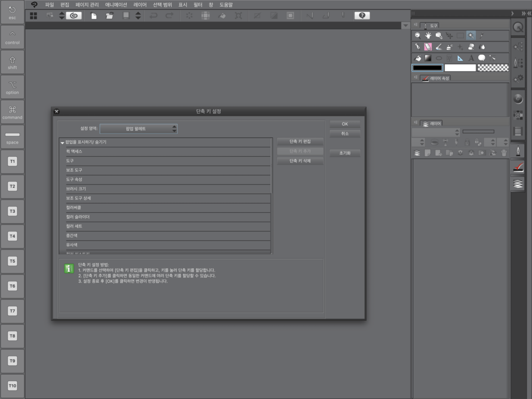Select the Hand move tool

[428, 35]
